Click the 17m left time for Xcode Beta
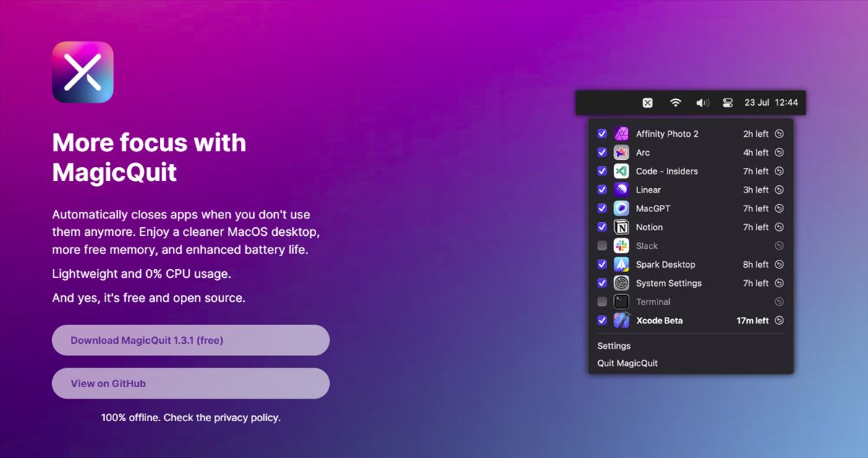 pos(752,321)
